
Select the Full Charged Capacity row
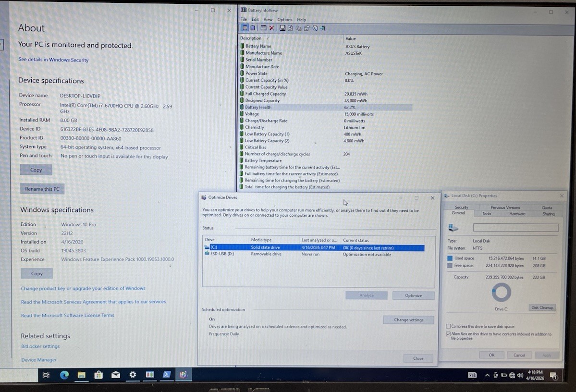click(x=325, y=94)
